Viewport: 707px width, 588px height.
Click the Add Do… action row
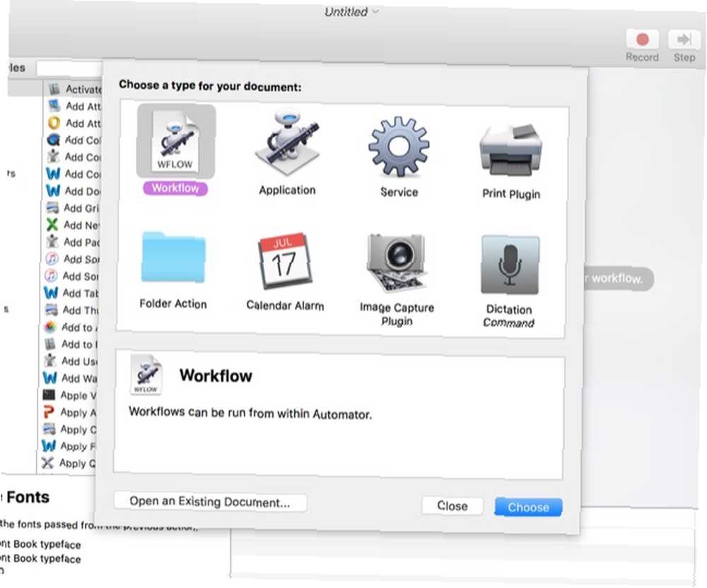point(73,191)
